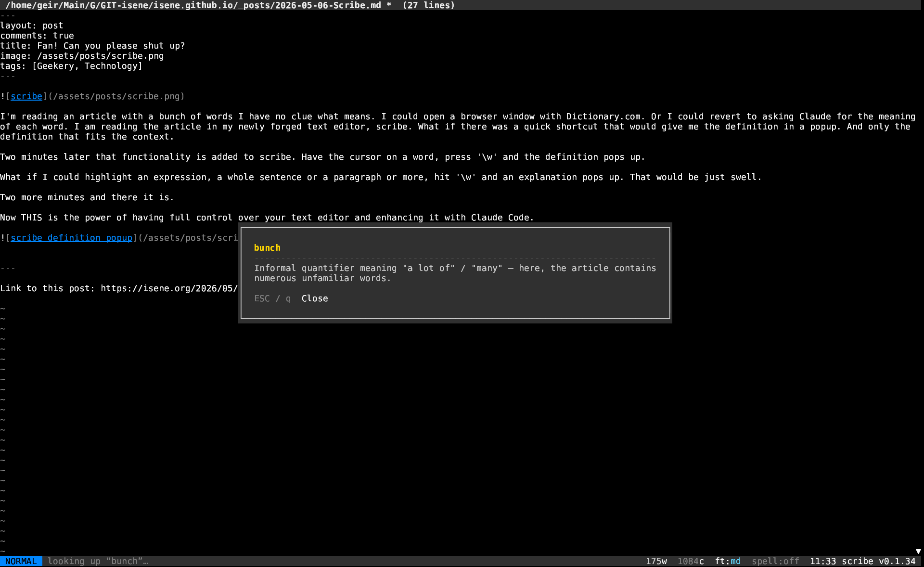Click 'numerous unfamiliar words.' in popup

322,278
